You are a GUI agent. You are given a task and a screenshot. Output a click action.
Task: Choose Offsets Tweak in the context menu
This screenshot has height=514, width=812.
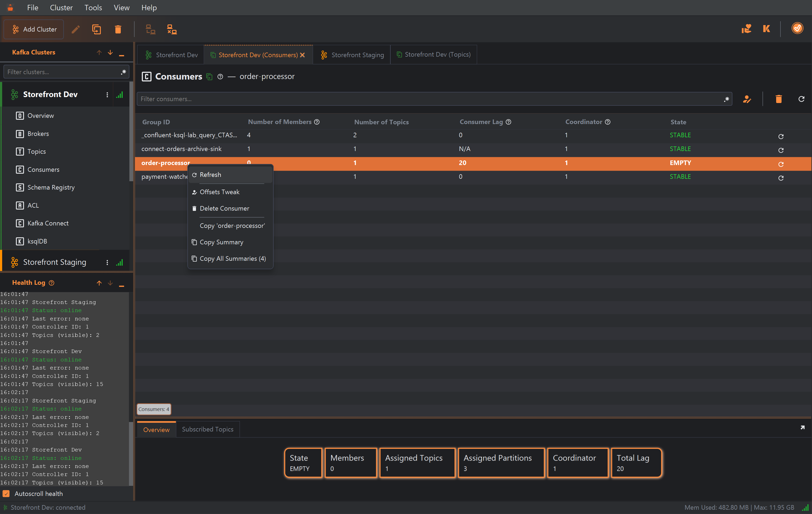pyautogui.click(x=230, y=192)
